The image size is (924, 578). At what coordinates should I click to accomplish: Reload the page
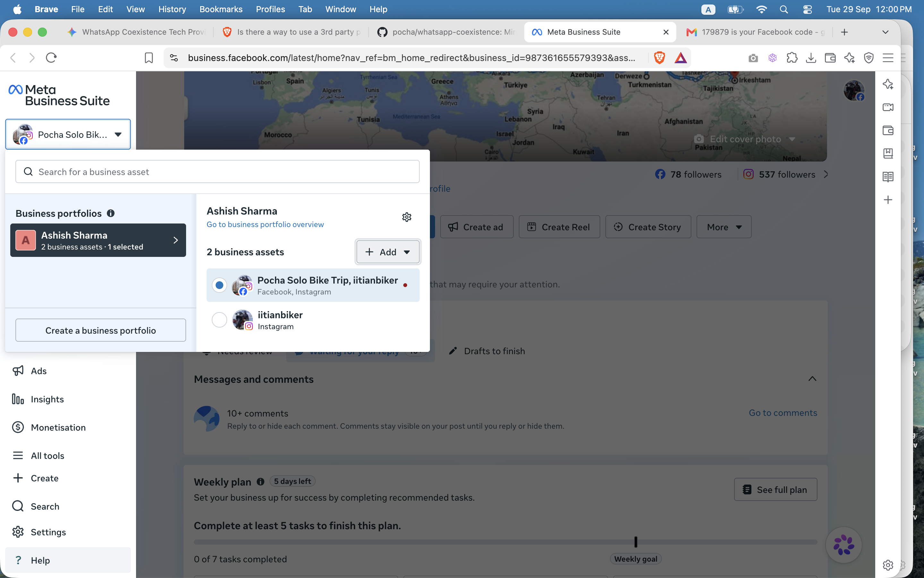[51, 58]
